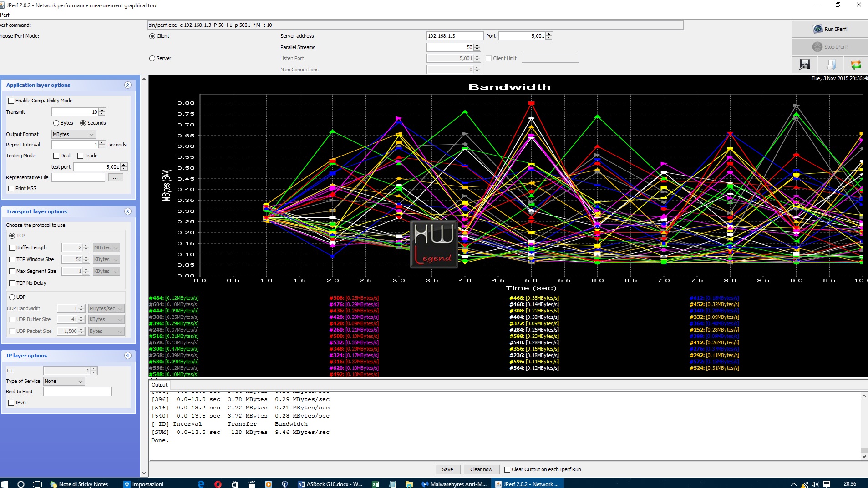Increase the Port value using the up arrow
The image size is (868, 488).
549,34
